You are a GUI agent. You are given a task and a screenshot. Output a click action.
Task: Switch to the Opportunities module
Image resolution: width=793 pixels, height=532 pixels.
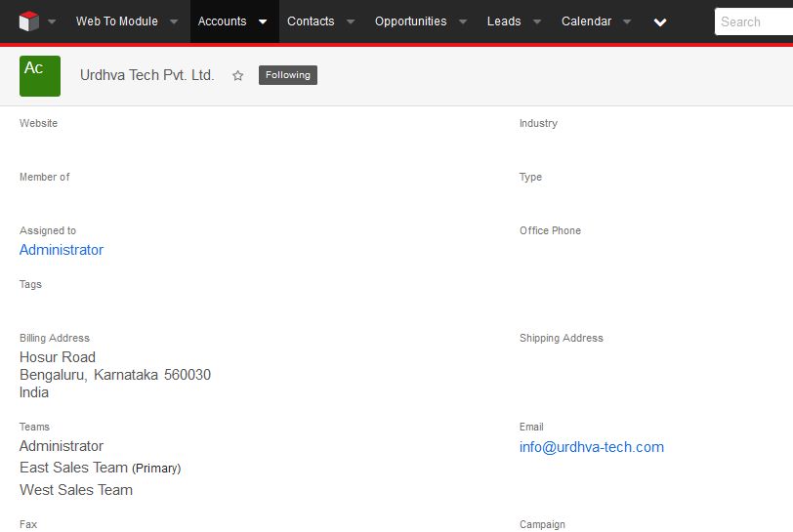click(x=410, y=21)
